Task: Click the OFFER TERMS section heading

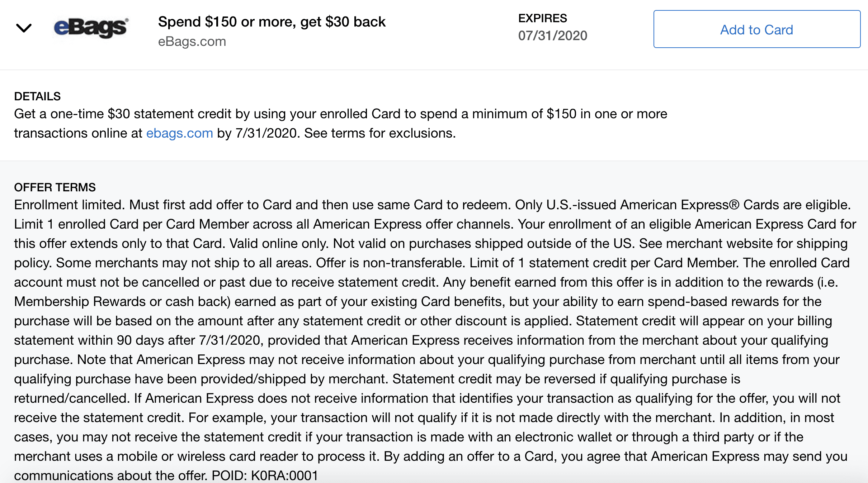Action: 55,187
